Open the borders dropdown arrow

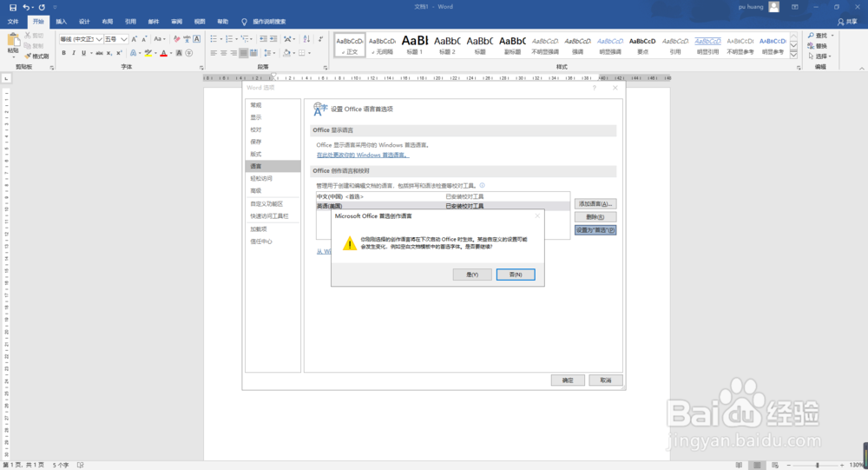tap(310, 53)
